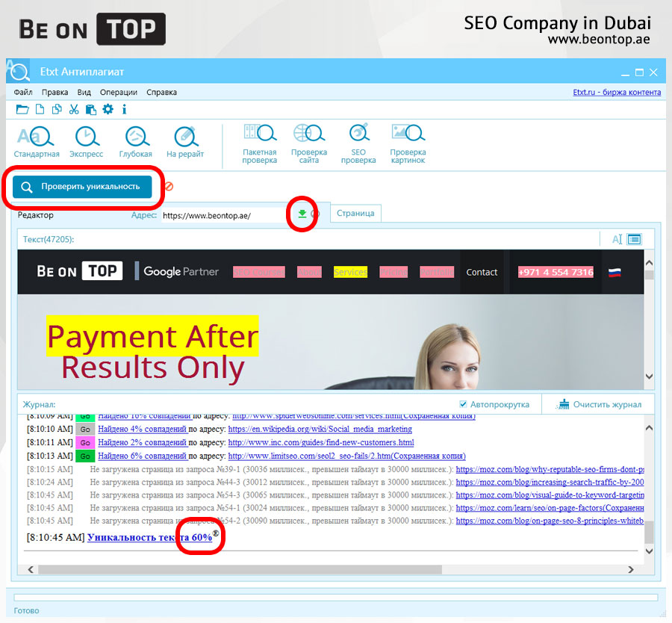Click the green download page icon

[302, 214]
